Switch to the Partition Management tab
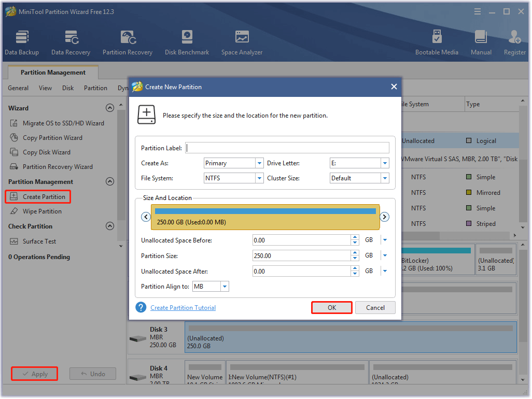Viewport: 532px width, 399px height. point(52,72)
